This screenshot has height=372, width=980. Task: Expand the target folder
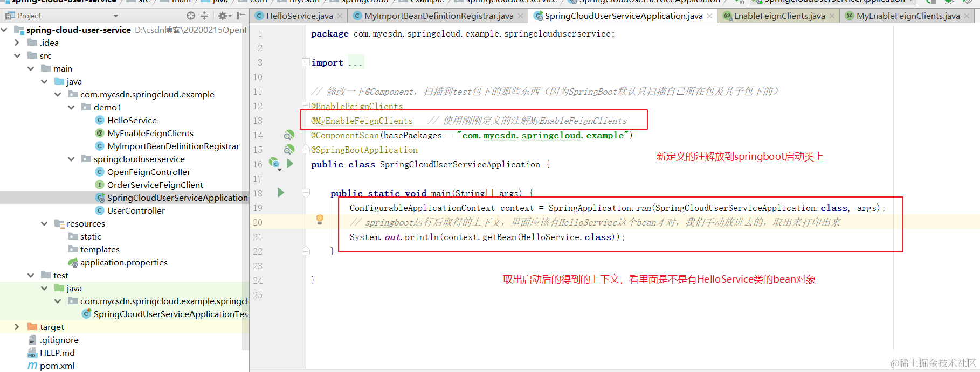pos(17,327)
